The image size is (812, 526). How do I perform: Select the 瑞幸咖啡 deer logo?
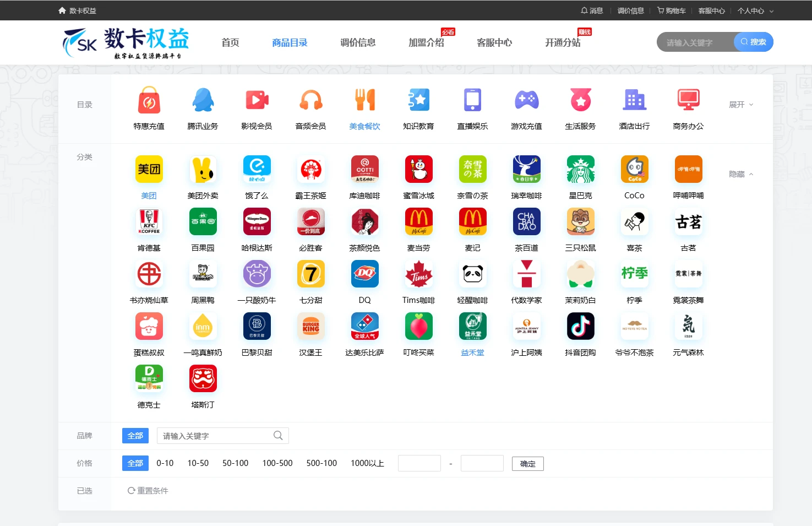tap(527, 169)
